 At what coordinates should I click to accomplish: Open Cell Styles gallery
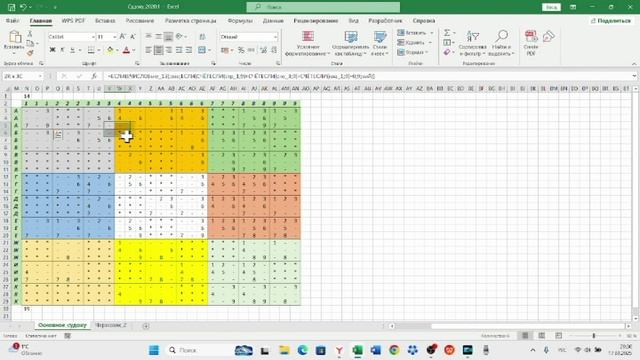click(380, 42)
